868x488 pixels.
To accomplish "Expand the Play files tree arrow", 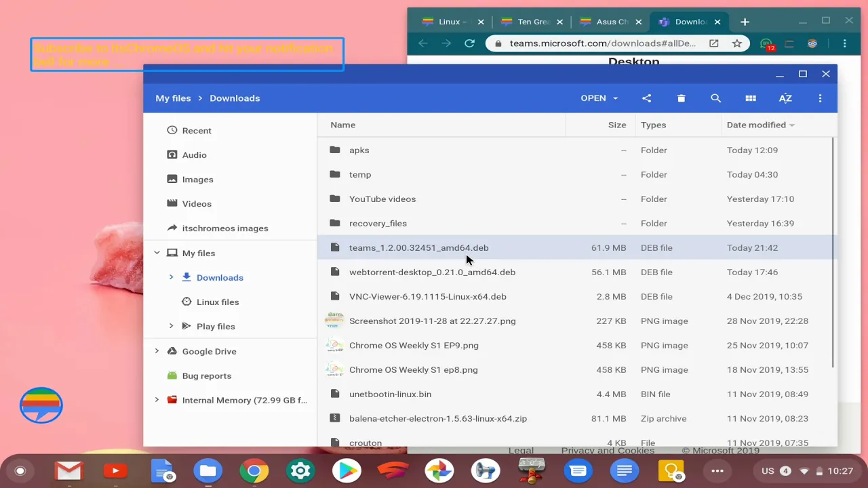I will click(171, 326).
